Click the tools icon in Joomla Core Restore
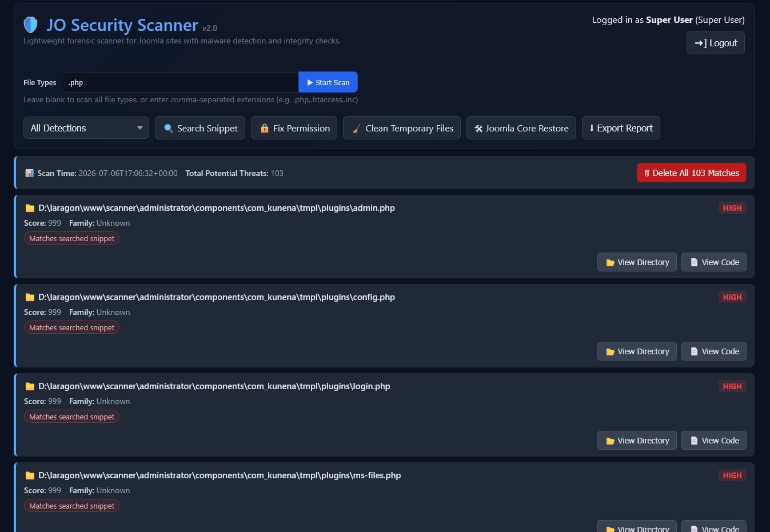The width and height of the screenshot is (770, 532). point(478,129)
